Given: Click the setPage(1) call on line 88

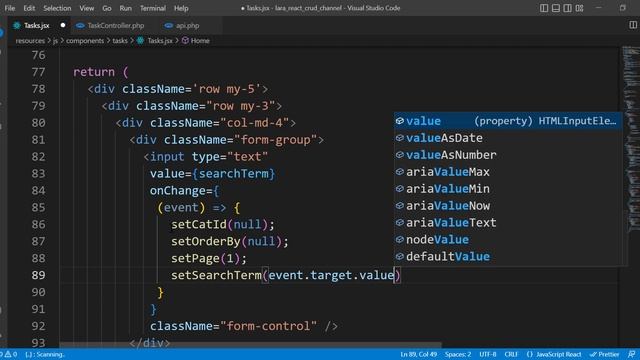Looking at the screenshot, I should point(205,258).
